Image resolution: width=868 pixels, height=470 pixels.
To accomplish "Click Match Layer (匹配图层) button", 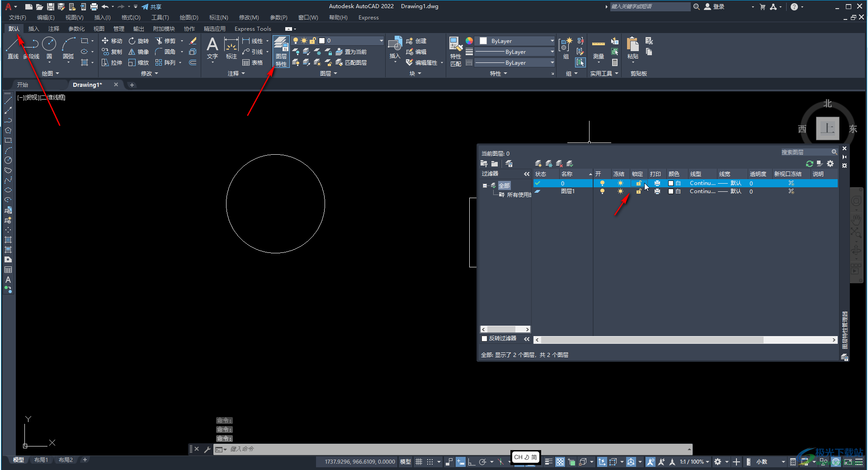I will (351, 62).
